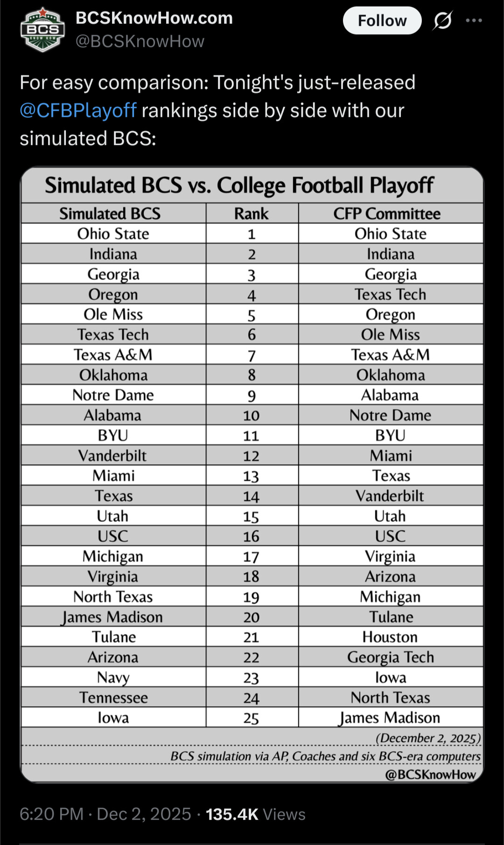
Task: Click the CFP Committee column header
Action: [386, 213]
